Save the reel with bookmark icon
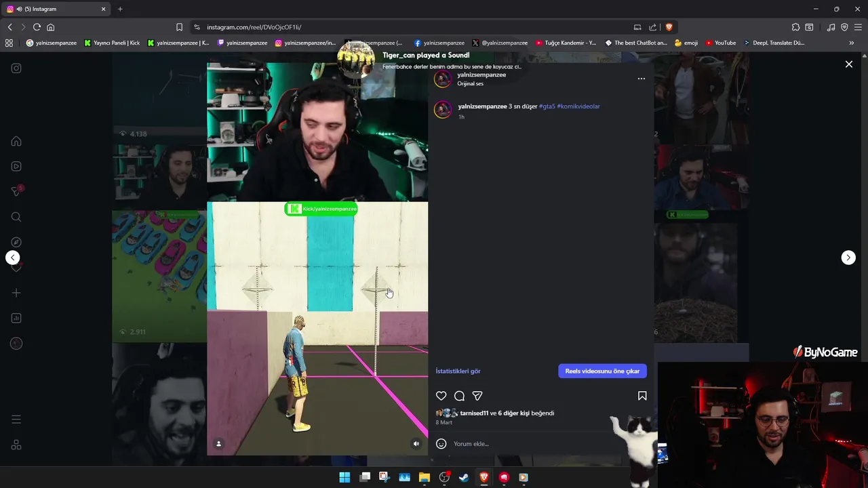868x488 pixels. [x=642, y=396]
